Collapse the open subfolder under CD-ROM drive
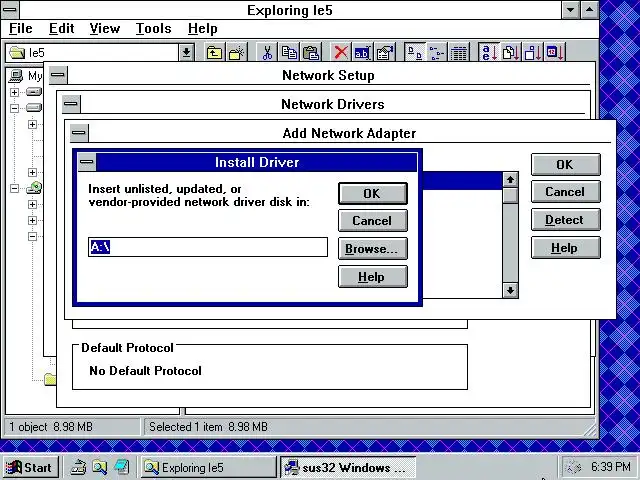The height and width of the screenshot is (480, 640). coord(32,236)
